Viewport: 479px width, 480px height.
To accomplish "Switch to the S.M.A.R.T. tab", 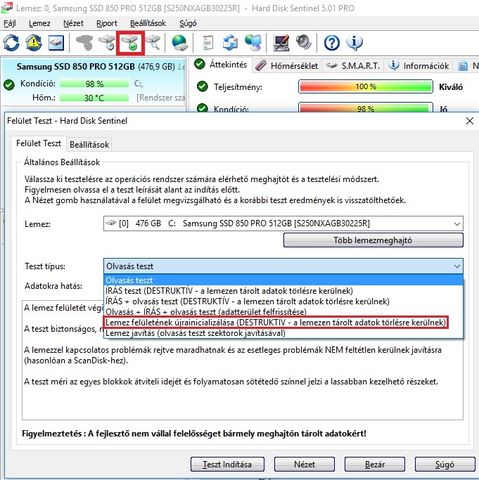I will (353, 66).
